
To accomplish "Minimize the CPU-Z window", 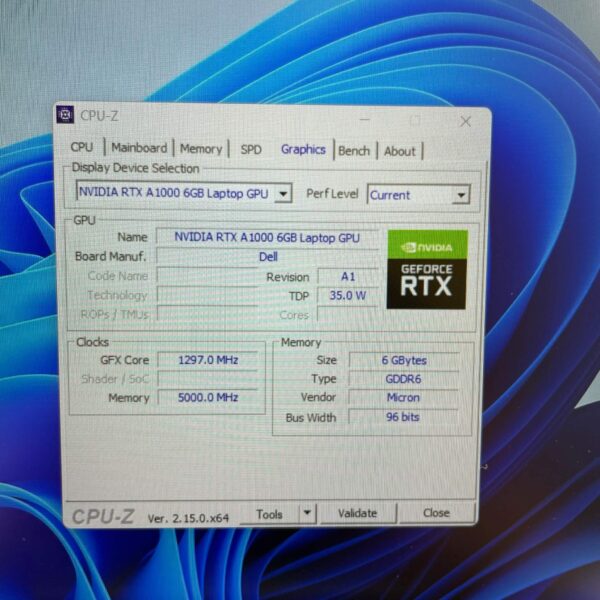I will pos(365,119).
